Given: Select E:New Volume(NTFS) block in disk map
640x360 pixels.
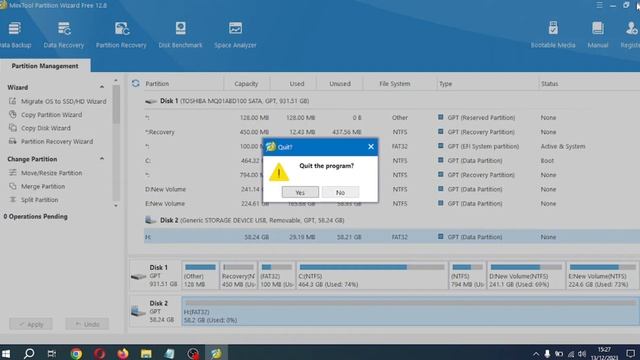Looking at the screenshot, I should click(x=603, y=276).
